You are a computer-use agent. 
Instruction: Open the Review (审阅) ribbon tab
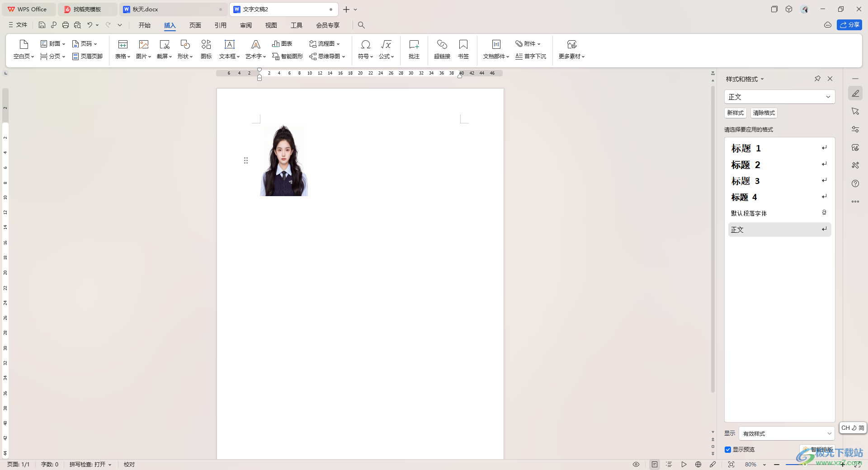[246, 25]
